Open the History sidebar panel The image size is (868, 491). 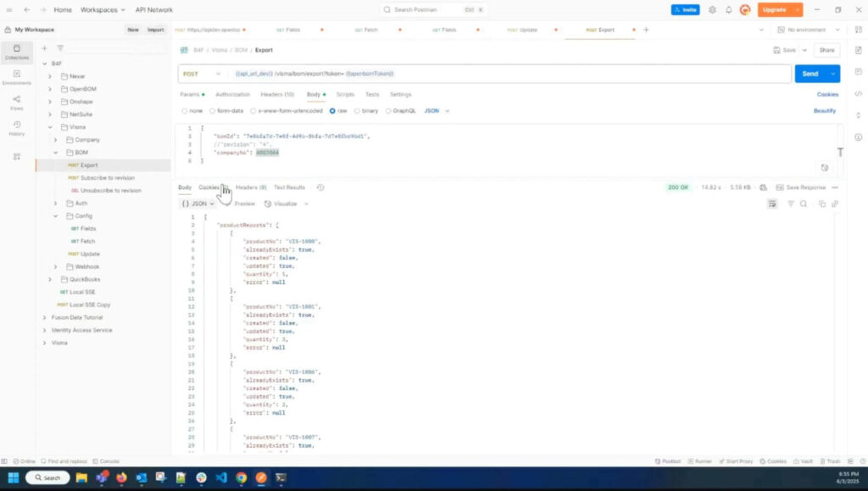pos(17,128)
